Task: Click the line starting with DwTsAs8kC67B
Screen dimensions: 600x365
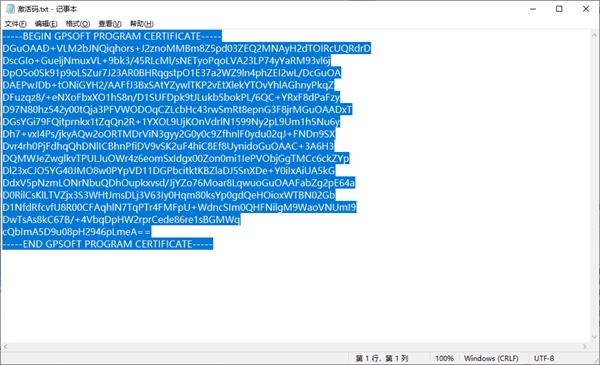Action: point(121,220)
